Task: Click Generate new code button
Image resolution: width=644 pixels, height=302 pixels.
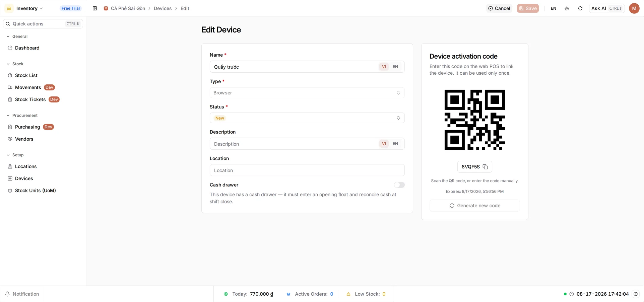Action: [x=474, y=206]
